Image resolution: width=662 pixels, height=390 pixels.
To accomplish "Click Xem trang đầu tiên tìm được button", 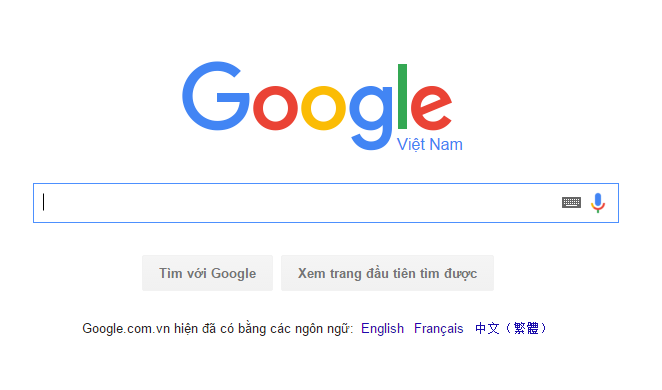I will pos(388,273).
